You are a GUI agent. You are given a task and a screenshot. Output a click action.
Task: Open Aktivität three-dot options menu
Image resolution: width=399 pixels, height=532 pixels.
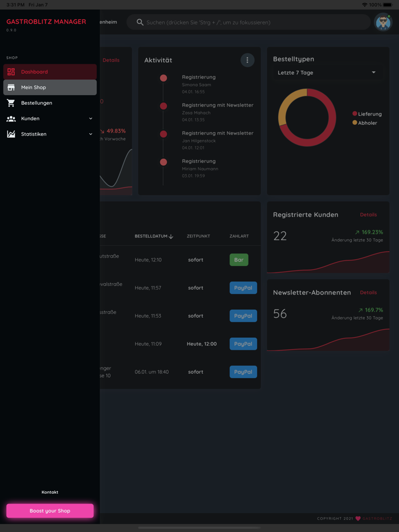pyautogui.click(x=247, y=60)
